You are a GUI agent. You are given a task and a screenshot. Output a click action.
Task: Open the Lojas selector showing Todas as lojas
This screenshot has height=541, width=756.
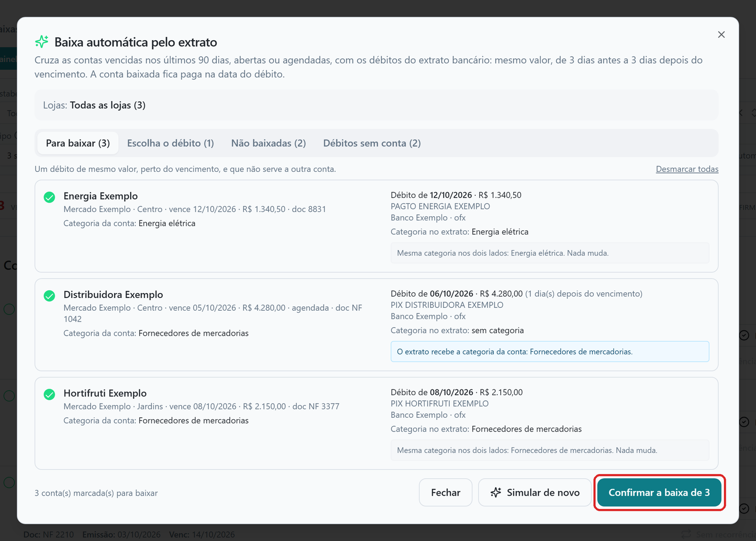(x=376, y=105)
